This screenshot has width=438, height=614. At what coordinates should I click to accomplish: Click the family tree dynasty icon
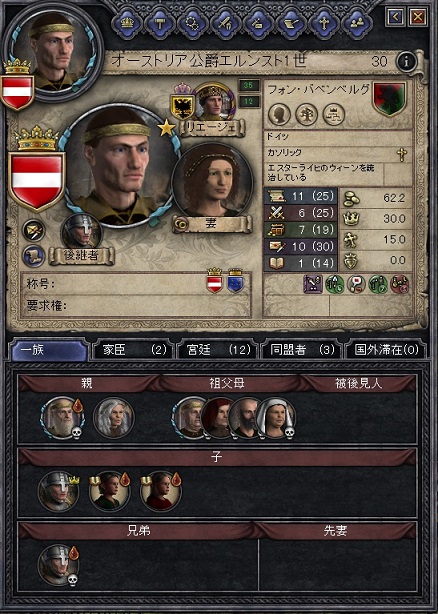tap(306, 115)
